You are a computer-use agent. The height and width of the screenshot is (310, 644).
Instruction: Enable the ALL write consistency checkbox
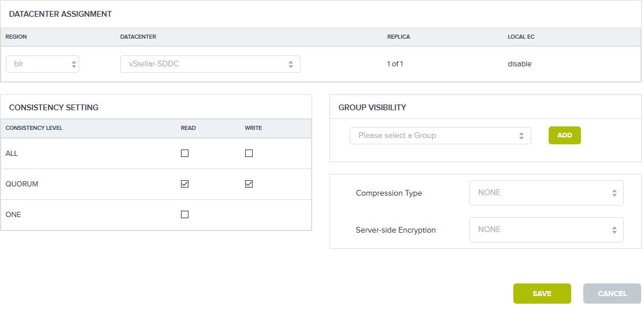click(x=249, y=154)
